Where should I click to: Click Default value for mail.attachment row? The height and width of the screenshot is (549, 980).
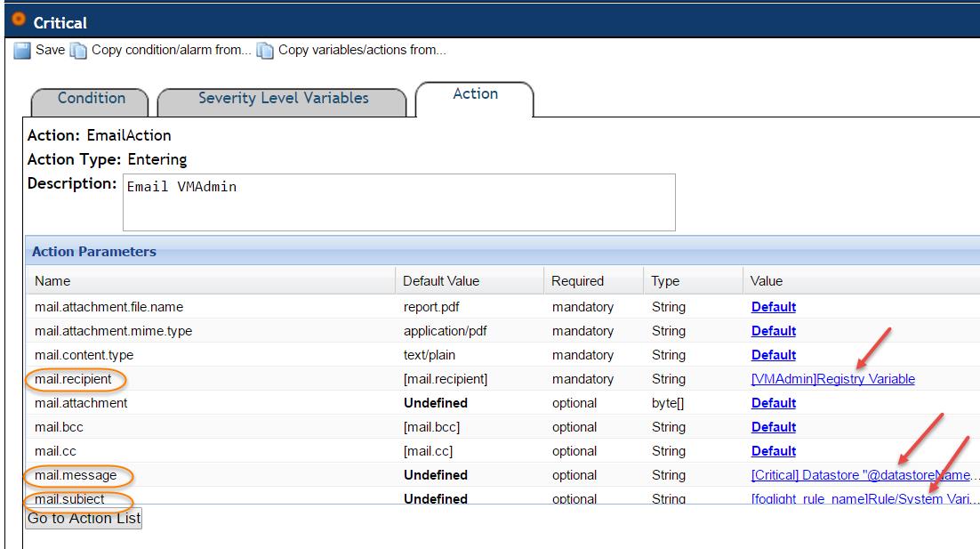tap(773, 403)
